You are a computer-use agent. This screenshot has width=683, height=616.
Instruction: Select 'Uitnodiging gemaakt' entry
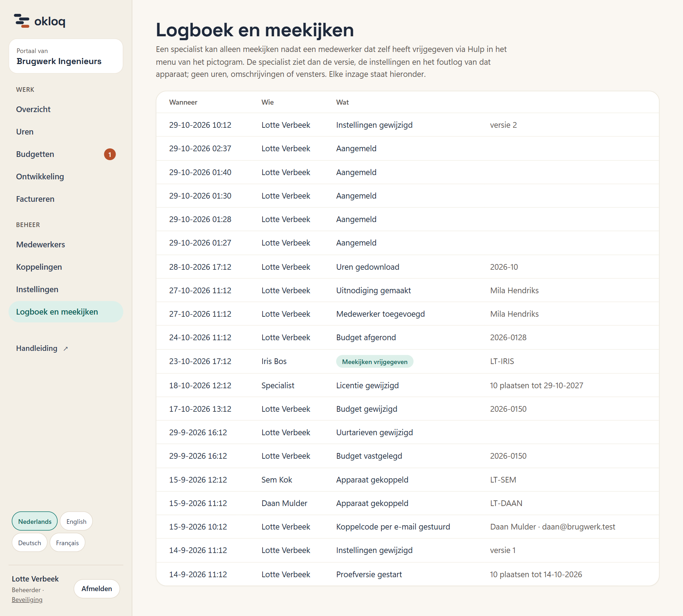click(374, 290)
